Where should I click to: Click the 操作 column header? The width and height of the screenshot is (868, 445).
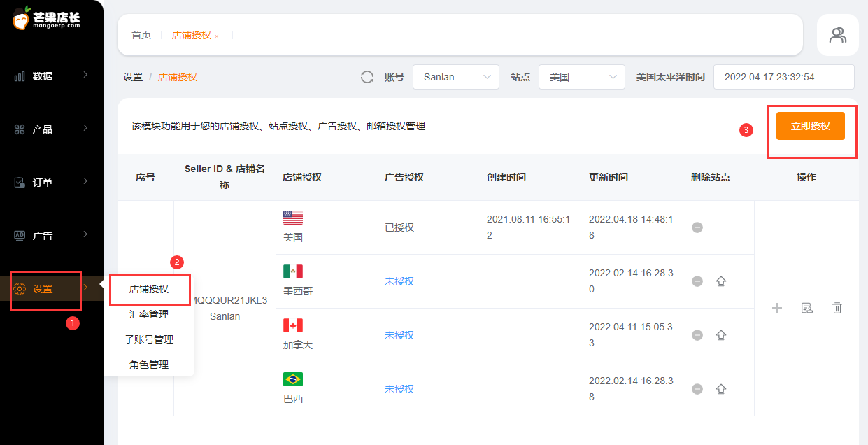click(x=806, y=177)
